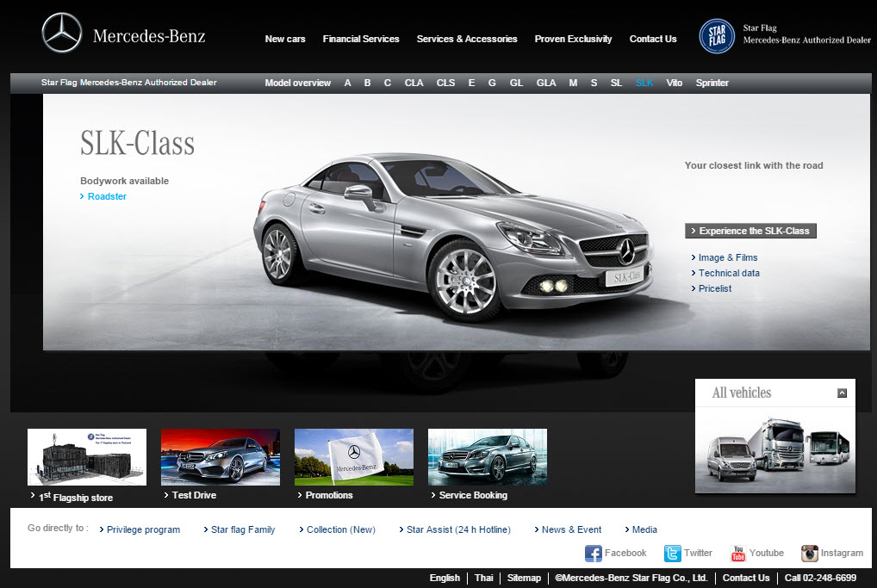Go to Collection (New)
This screenshot has height=588, width=877.
click(x=340, y=529)
